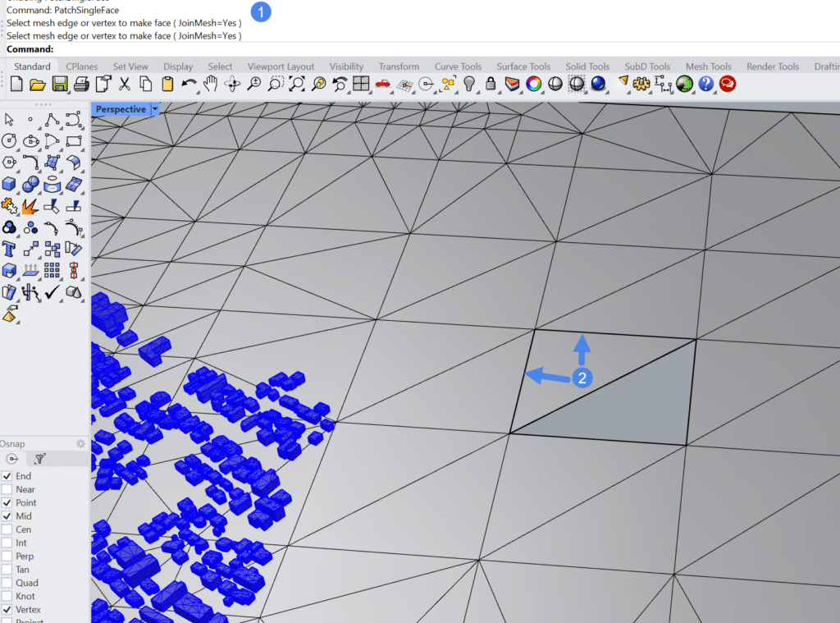This screenshot has width=840, height=623.
Task: Uncheck the Mid osnap checkbox
Action: pos(7,516)
